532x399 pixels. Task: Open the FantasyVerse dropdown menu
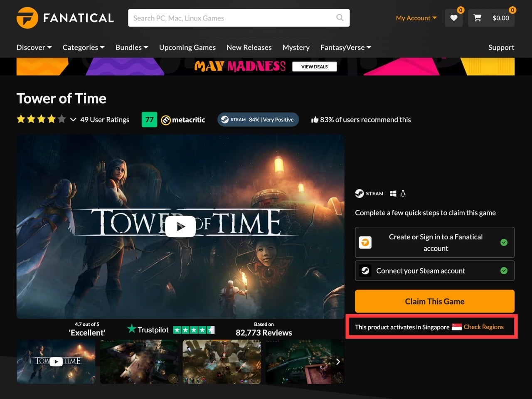[346, 47]
